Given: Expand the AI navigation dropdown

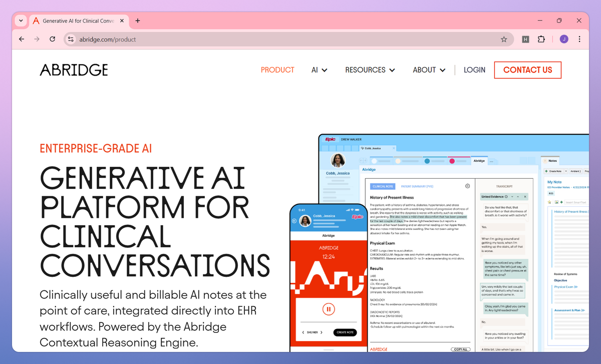Looking at the screenshot, I should (320, 70).
